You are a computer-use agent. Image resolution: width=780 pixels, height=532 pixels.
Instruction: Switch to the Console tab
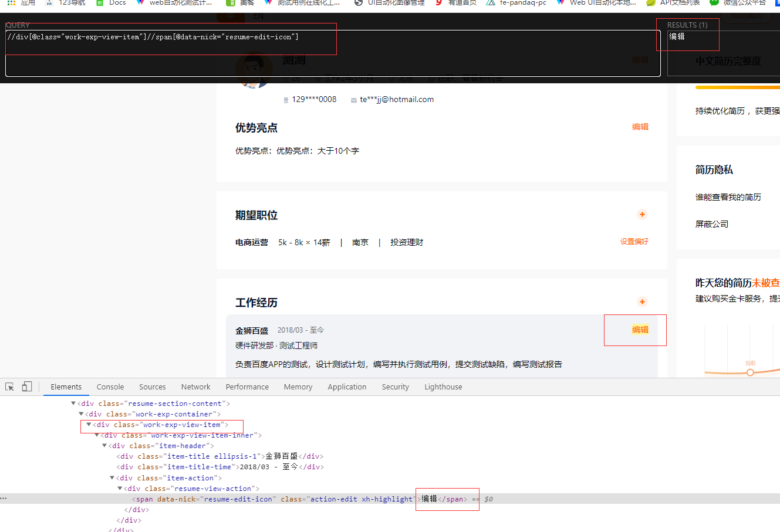(x=110, y=387)
